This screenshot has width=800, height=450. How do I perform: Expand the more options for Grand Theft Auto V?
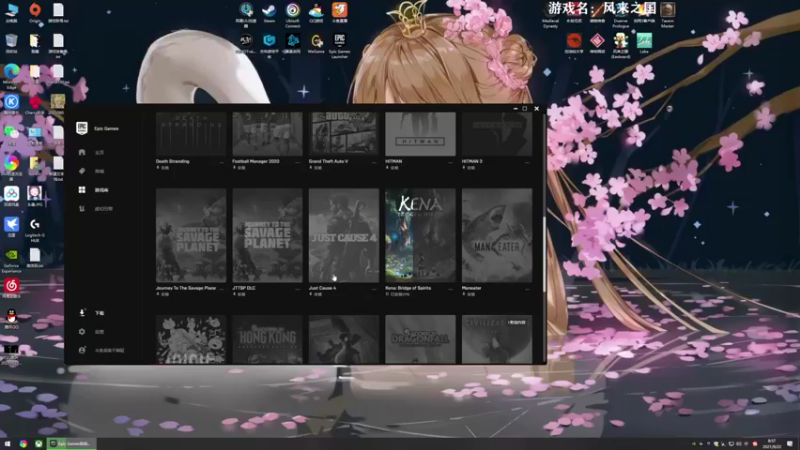pyautogui.click(x=374, y=162)
